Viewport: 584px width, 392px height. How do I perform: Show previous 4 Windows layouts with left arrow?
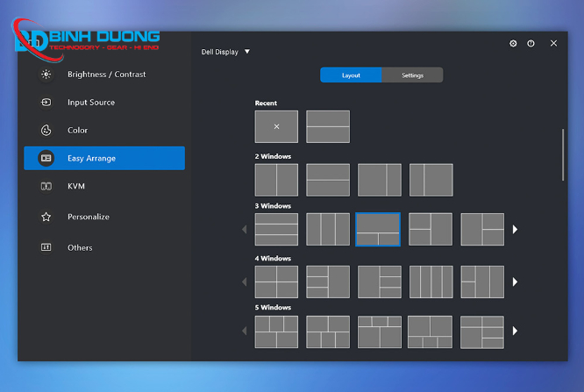click(x=245, y=282)
